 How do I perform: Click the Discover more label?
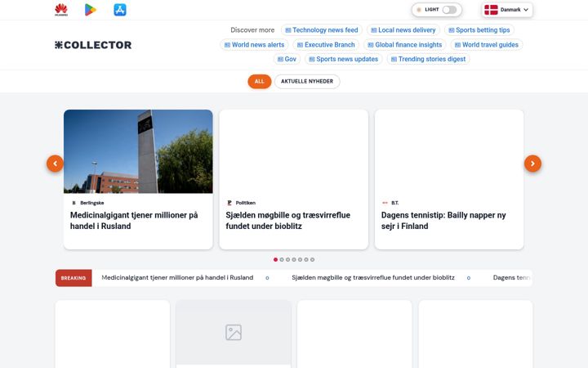point(252,30)
